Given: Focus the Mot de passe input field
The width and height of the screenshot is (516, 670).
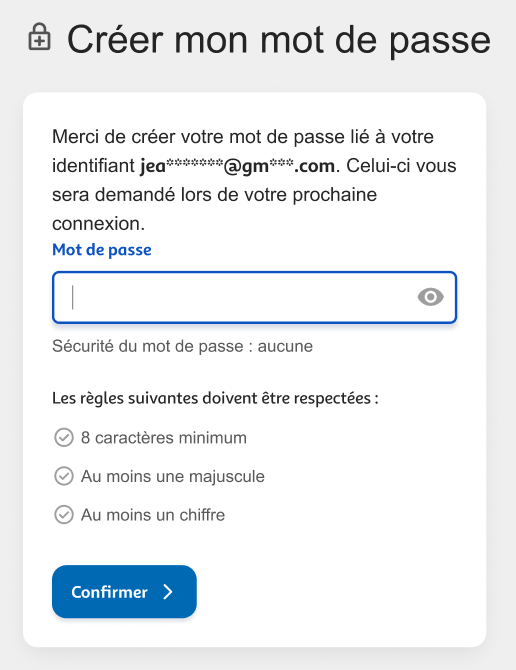Looking at the screenshot, I should [255, 297].
